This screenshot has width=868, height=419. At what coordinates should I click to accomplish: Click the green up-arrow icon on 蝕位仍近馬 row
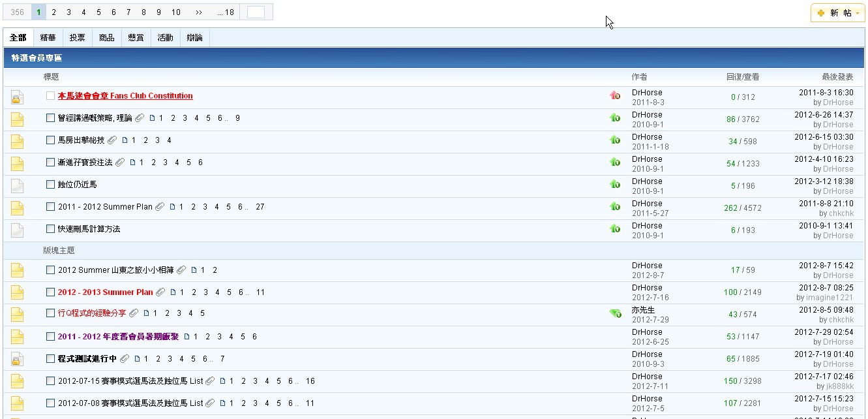tap(615, 185)
